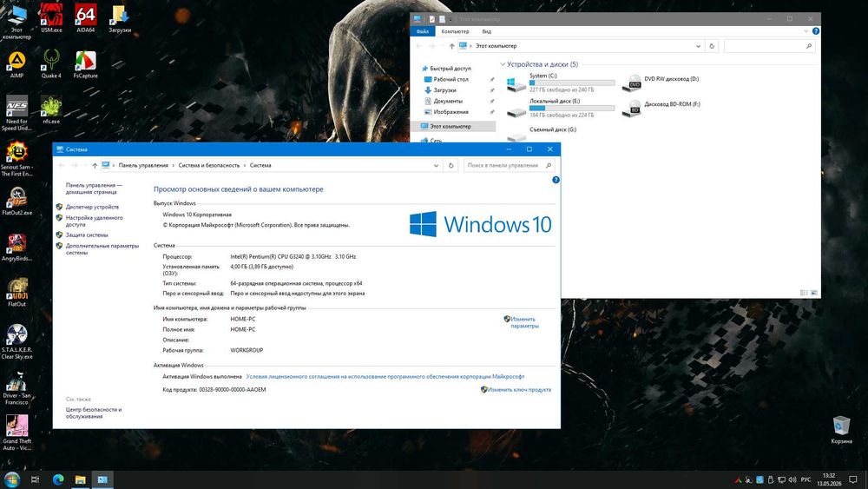The width and height of the screenshot is (868, 489).
Task: Open the volume icon in the tray
Action: click(x=792, y=479)
